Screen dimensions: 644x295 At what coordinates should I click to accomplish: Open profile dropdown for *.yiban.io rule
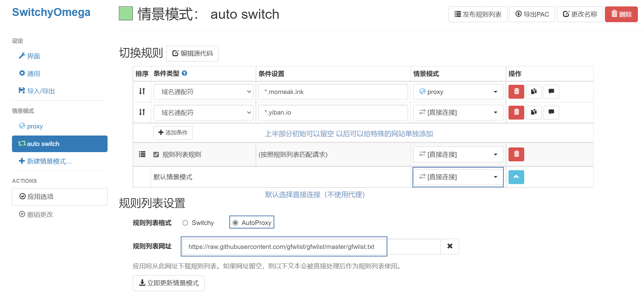tap(458, 112)
